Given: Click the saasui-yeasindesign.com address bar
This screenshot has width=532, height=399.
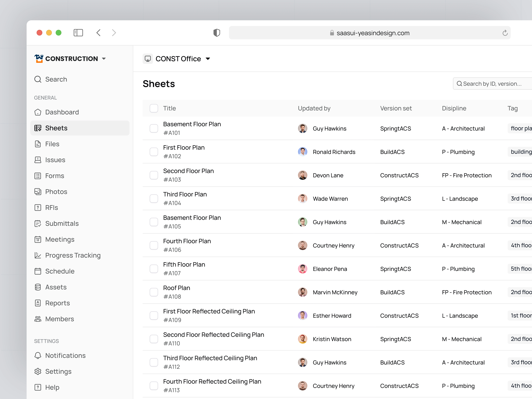Looking at the screenshot, I should pos(370,33).
